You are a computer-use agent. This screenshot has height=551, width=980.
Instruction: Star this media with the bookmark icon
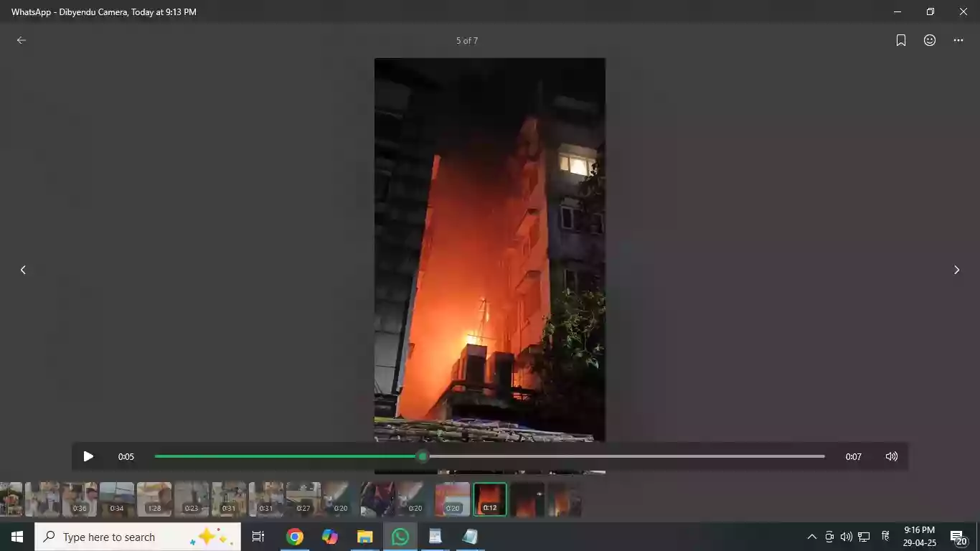pyautogui.click(x=901, y=40)
